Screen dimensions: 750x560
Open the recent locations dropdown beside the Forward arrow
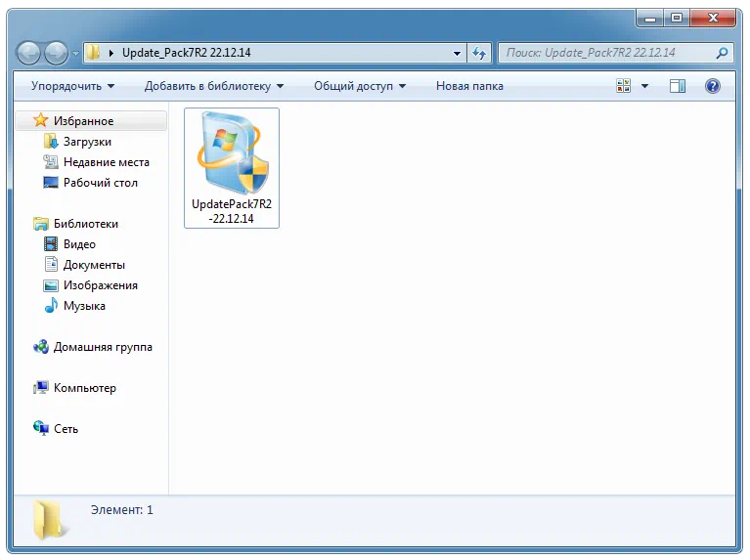75,54
